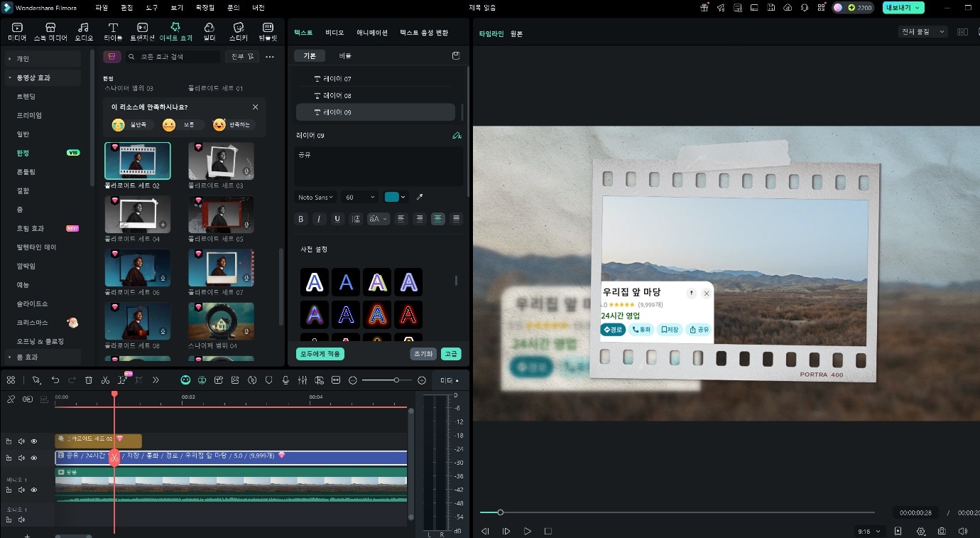Open the 스티커 stickers panel
The image size is (980, 538).
[239, 31]
